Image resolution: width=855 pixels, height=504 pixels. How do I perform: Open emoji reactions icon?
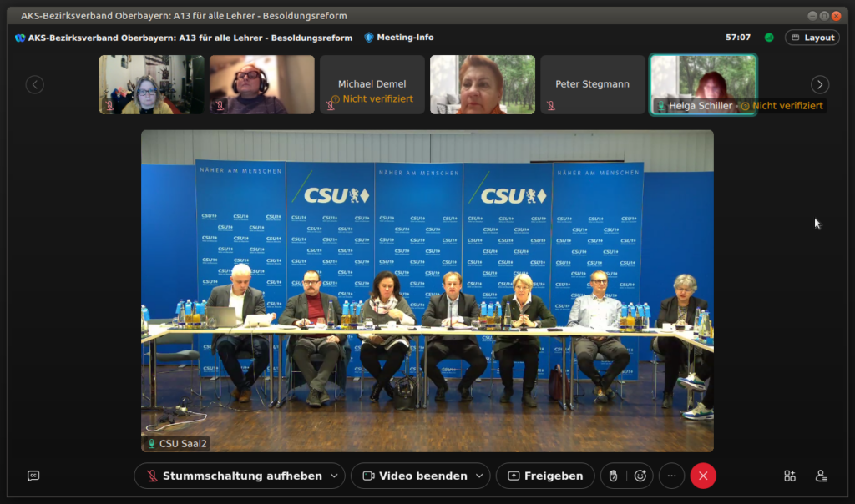(x=640, y=476)
